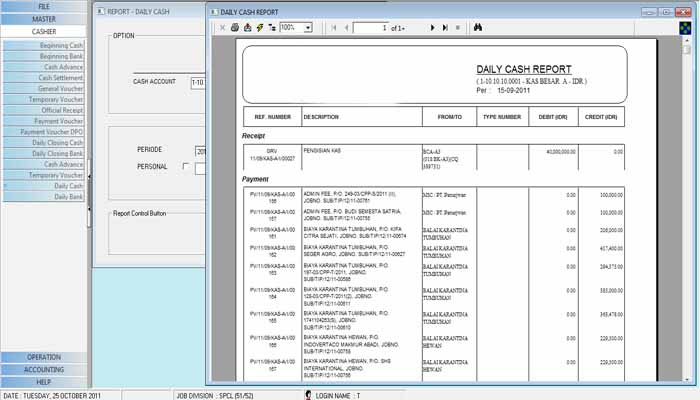Open the ACCOUNTING section
The image size is (700, 400).
44,370
